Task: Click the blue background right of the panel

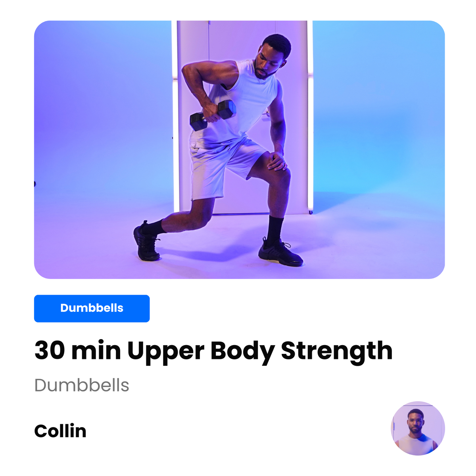Action: pyautogui.click(x=379, y=111)
